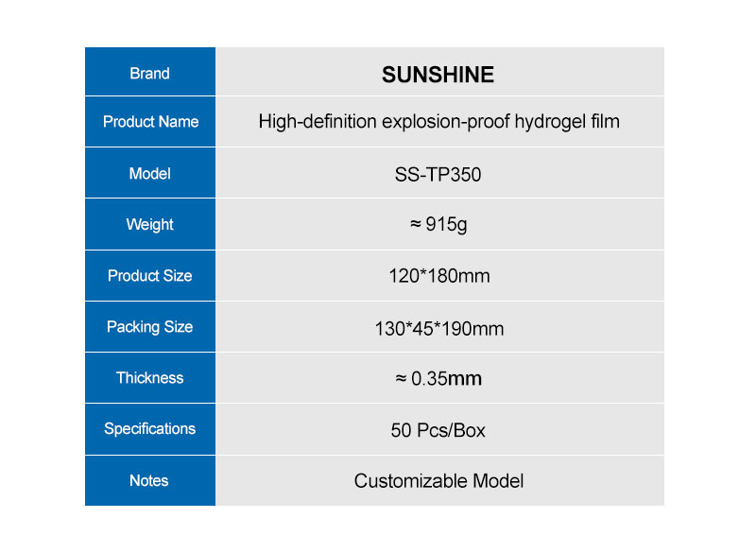Screen dimensions: 756x553
Task: Select the 50 Pcs/Box value
Action: tap(438, 430)
